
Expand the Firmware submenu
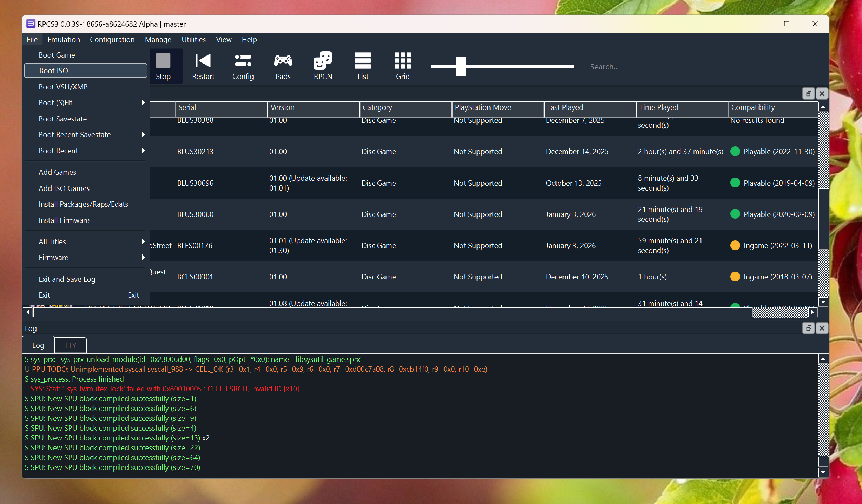pyautogui.click(x=143, y=257)
